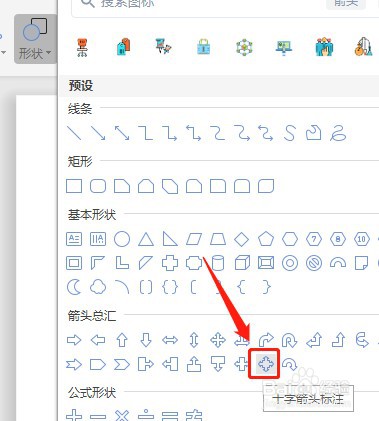The width and height of the screenshot is (379, 421).
Task: Select the block arc shape
Action: (x=338, y=263)
